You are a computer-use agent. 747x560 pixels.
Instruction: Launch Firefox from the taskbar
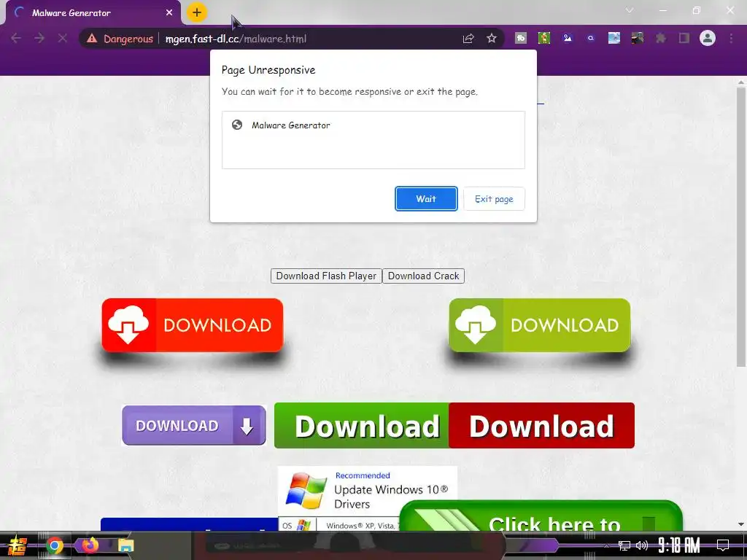pos(90,545)
